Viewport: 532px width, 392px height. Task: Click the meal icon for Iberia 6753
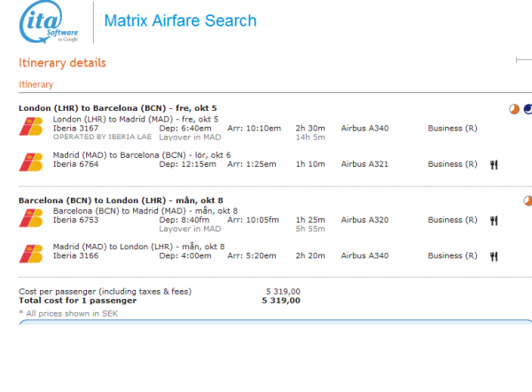pyautogui.click(x=494, y=220)
